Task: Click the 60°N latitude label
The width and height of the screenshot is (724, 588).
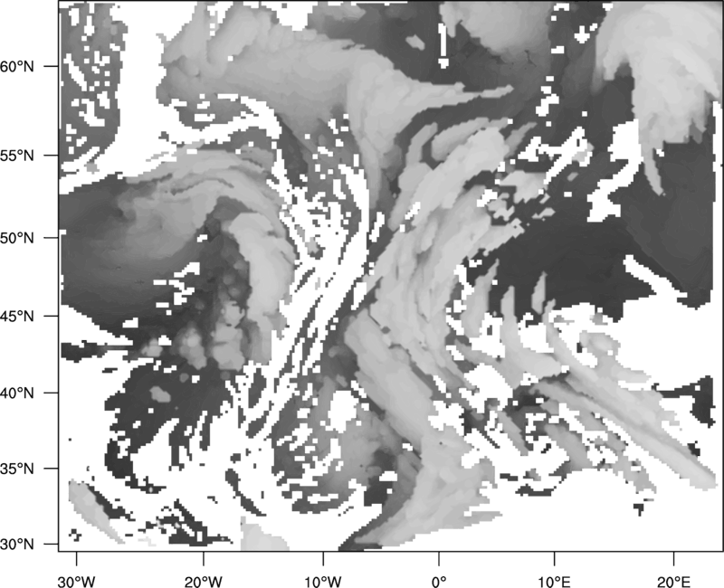Action: pos(17,66)
